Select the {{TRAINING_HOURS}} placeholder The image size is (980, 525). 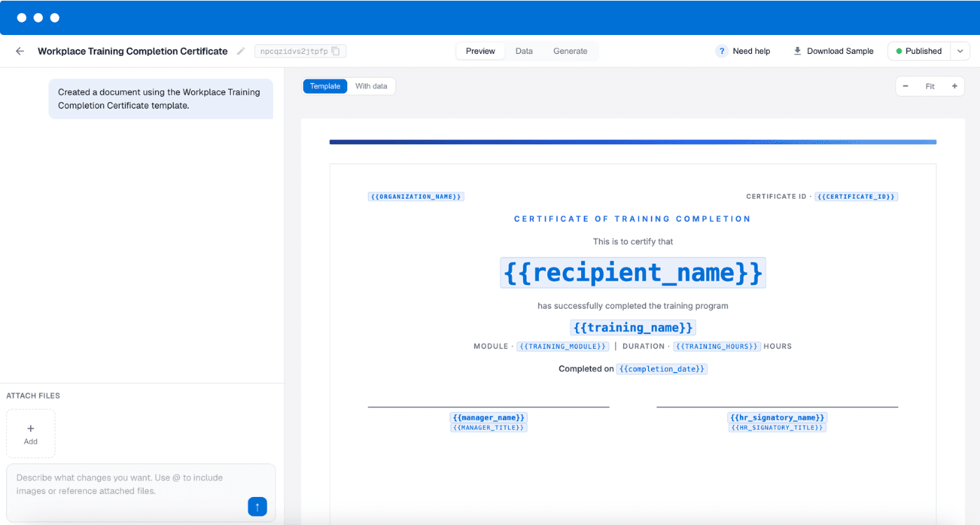717,346
